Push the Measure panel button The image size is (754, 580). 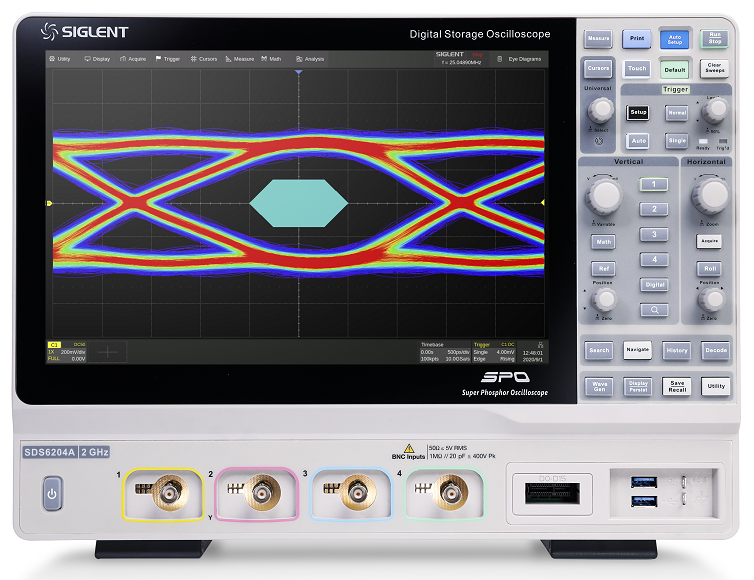click(x=598, y=38)
